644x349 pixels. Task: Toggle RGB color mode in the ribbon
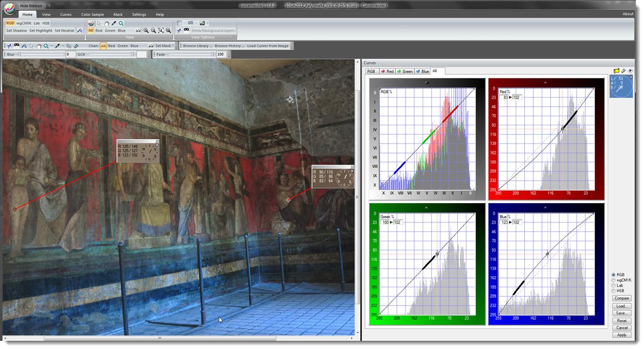pyautogui.click(x=10, y=23)
